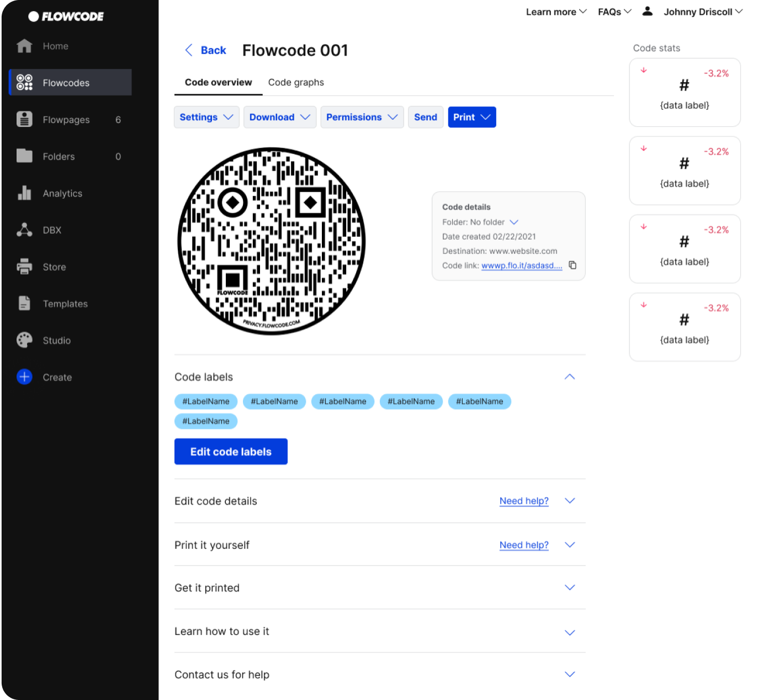Click the user profile avatar icon
Viewport: 758px width, 700px height.
648,12
